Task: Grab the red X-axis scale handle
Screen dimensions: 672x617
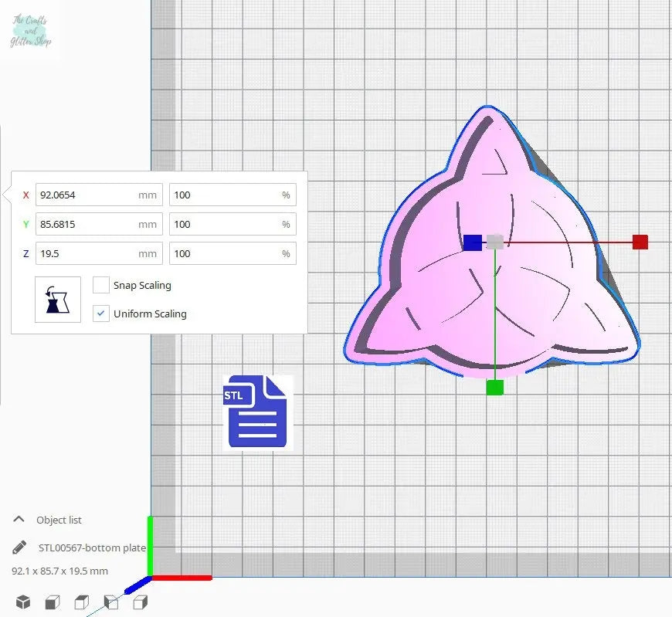Action: (x=640, y=242)
